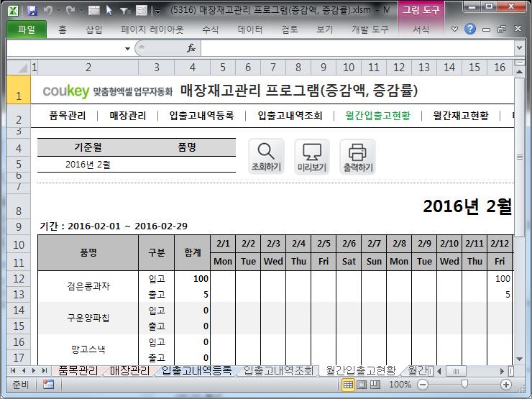Click the filter funnel icon in quick access toolbar
This screenshot has height=399, width=532.
125,12
